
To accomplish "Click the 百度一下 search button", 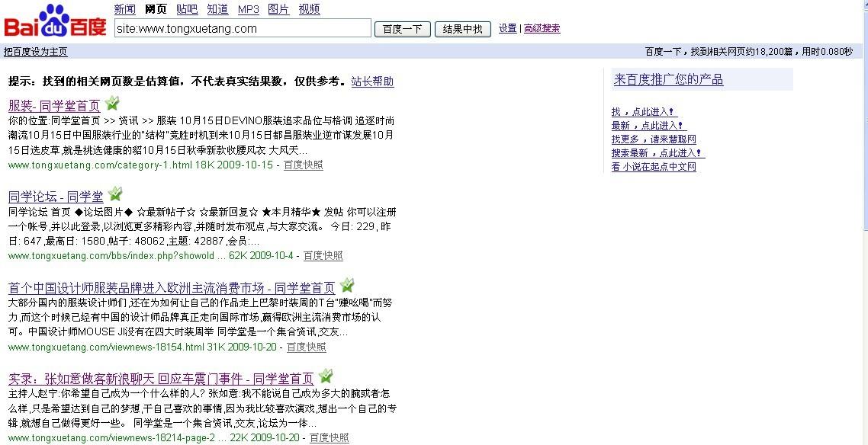I will tap(403, 29).
